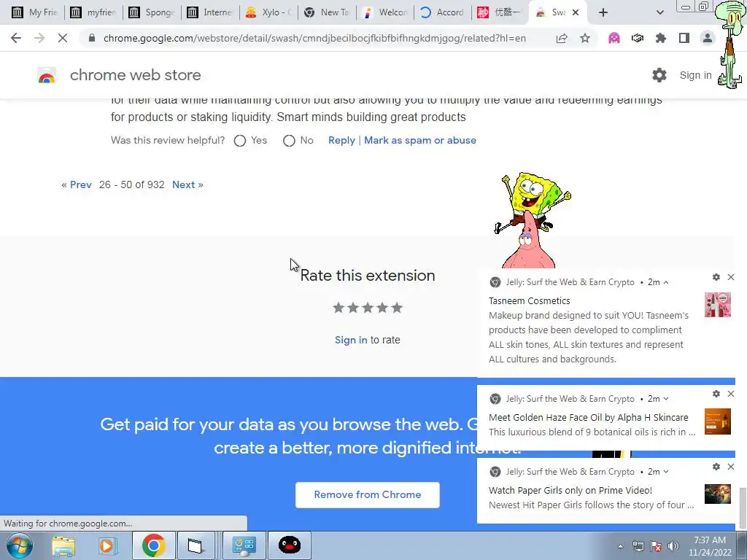
Task: Switch to the My Frie tab
Action: 34,12
